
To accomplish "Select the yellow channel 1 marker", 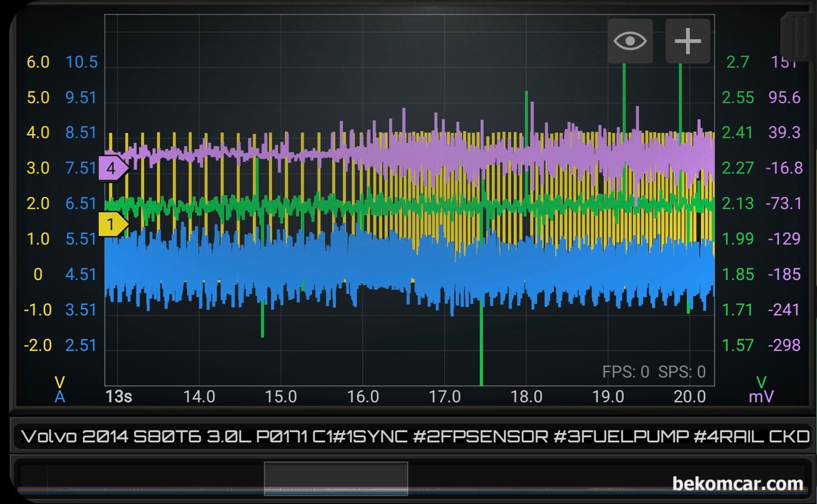I will pos(113,225).
